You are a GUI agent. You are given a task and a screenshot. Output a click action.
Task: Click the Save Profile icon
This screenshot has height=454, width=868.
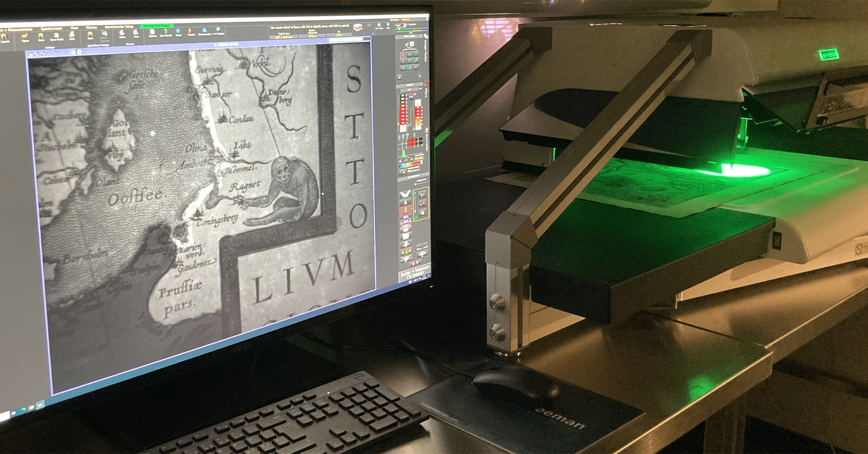point(57,36)
